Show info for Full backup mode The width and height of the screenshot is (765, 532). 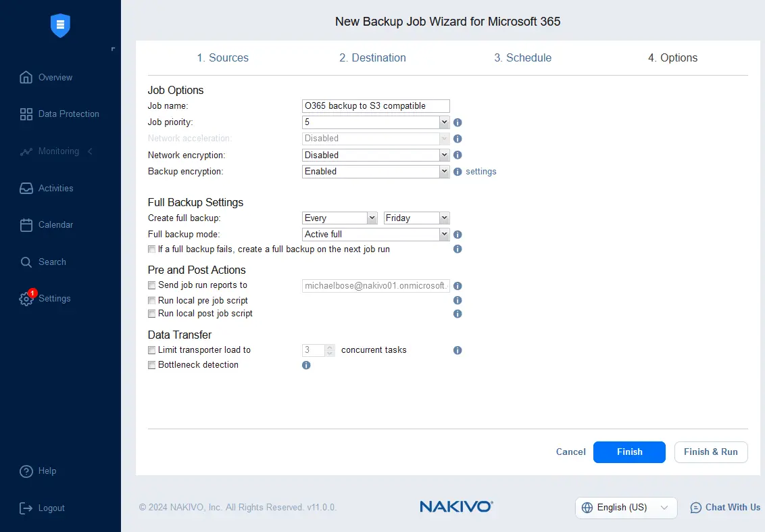click(458, 235)
